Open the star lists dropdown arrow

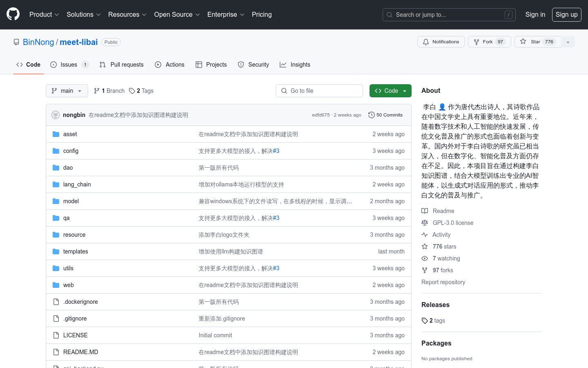click(568, 42)
